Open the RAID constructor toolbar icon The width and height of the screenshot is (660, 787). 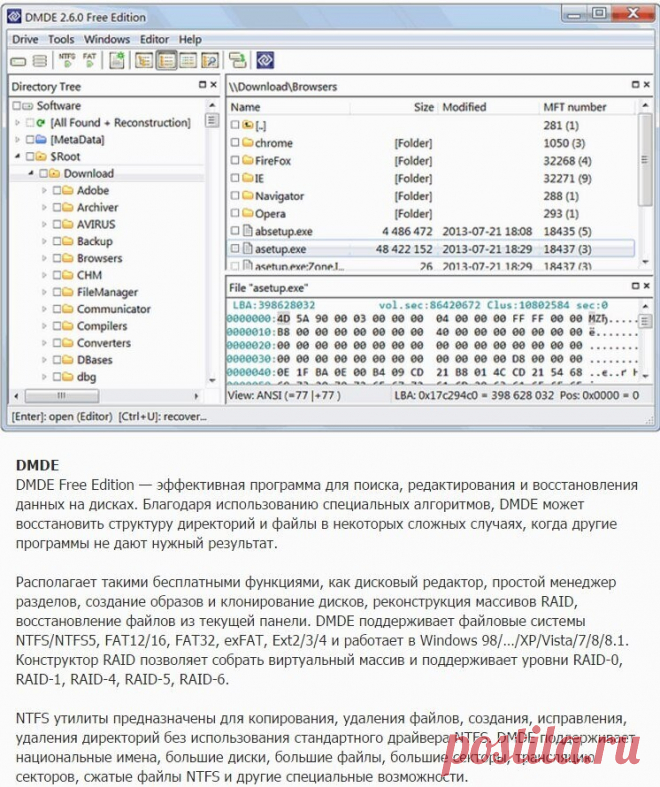click(40, 61)
